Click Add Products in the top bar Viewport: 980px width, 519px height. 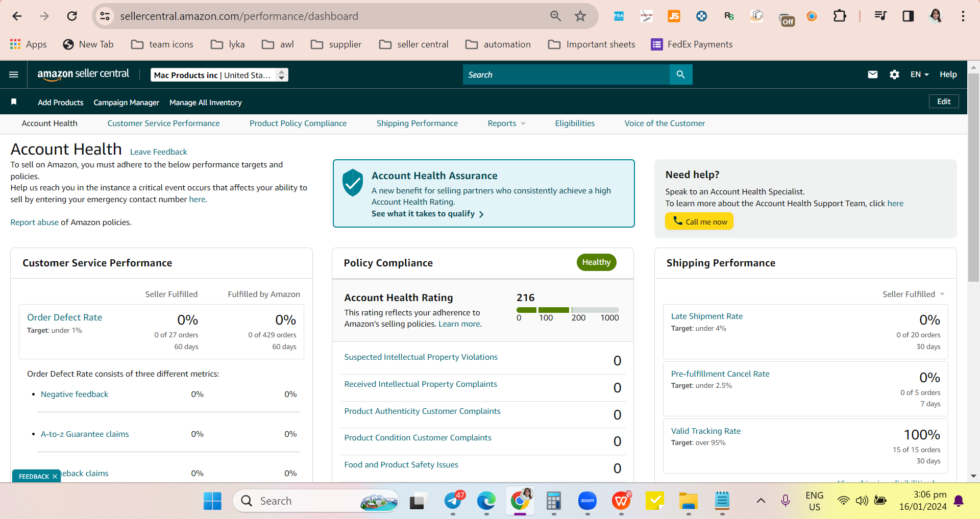tap(60, 103)
